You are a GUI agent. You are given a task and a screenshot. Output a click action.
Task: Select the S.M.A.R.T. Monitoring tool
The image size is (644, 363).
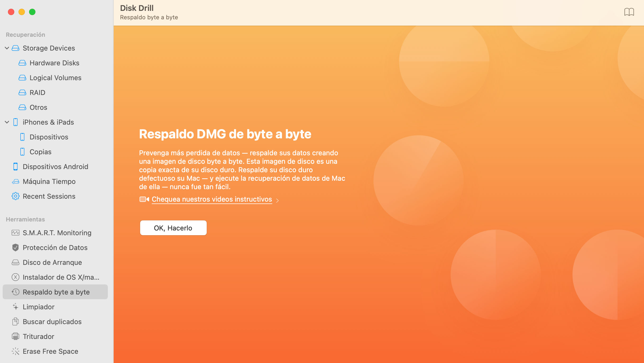57,232
